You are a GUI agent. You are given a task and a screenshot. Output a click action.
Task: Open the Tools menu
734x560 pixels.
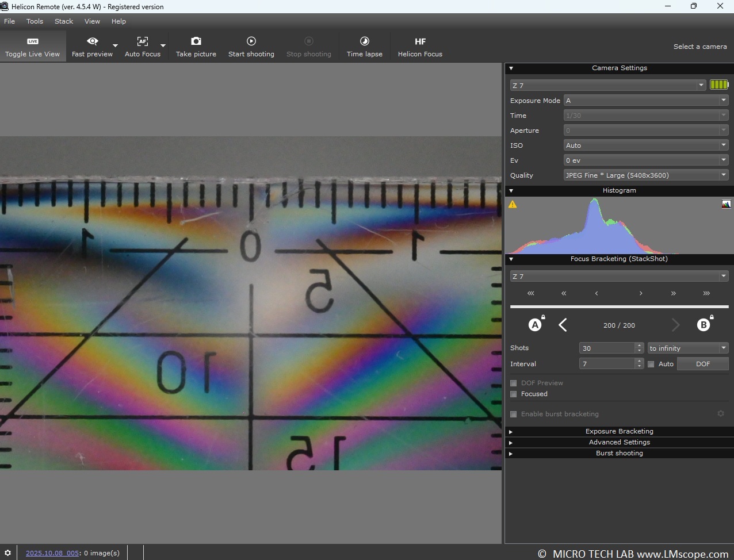pos(35,21)
